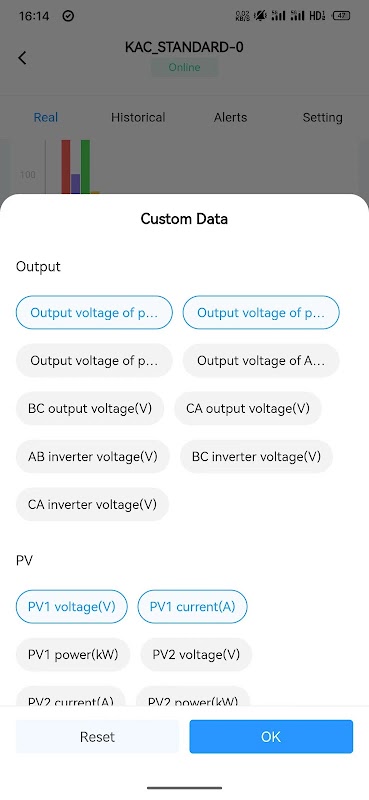The height and width of the screenshot is (800, 369).
Task: Tap the HD indicator in status bar
Action: coord(317,16)
